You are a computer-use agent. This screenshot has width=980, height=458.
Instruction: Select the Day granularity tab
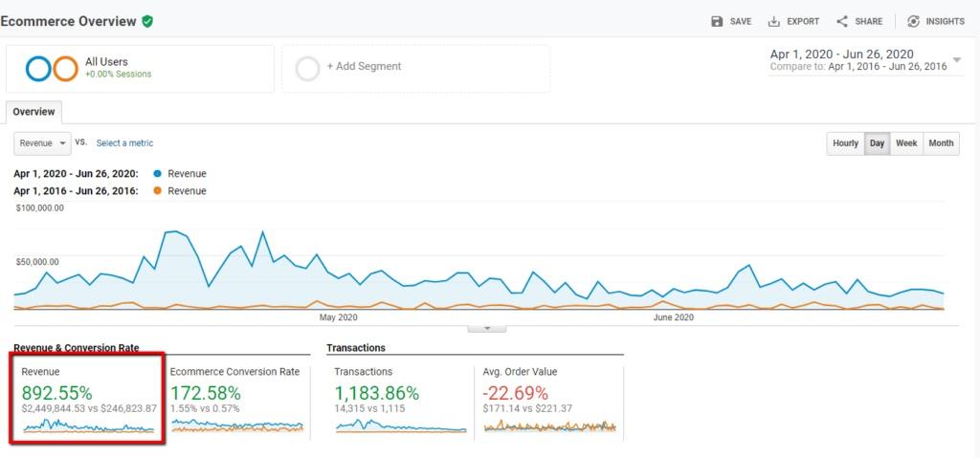pos(877,143)
